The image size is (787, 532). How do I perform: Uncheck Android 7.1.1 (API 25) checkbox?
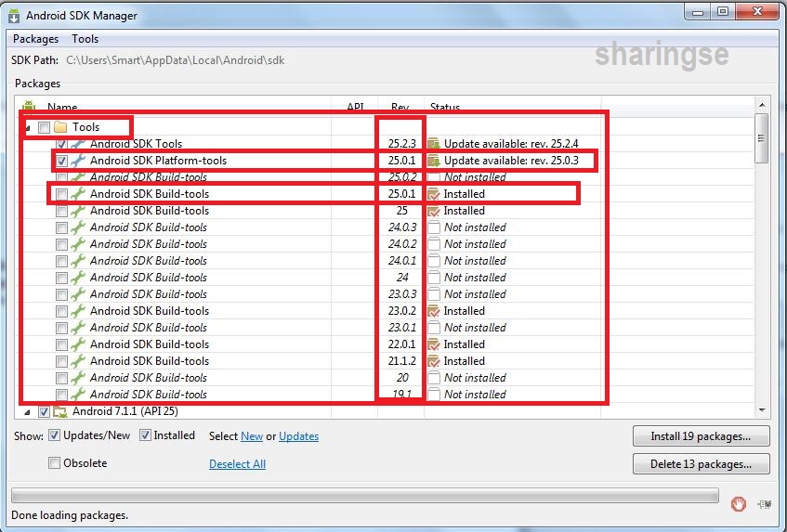tap(45, 411)
